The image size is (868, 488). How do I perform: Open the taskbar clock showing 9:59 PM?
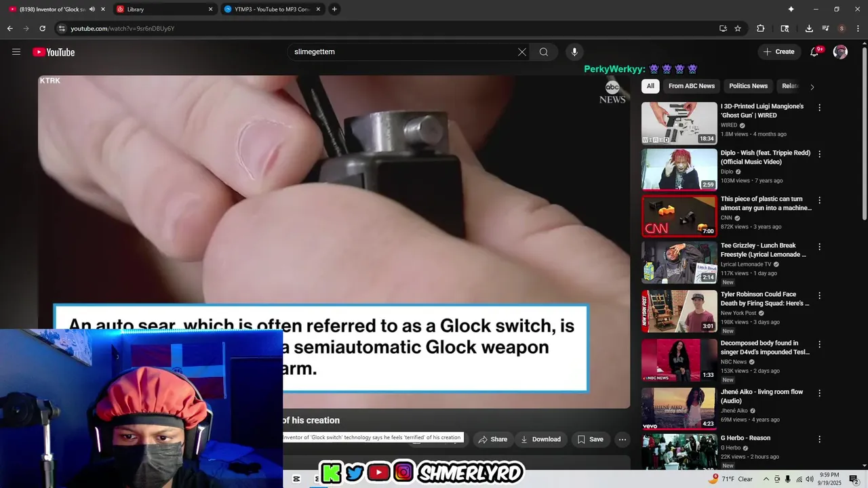tap(829, 479)
